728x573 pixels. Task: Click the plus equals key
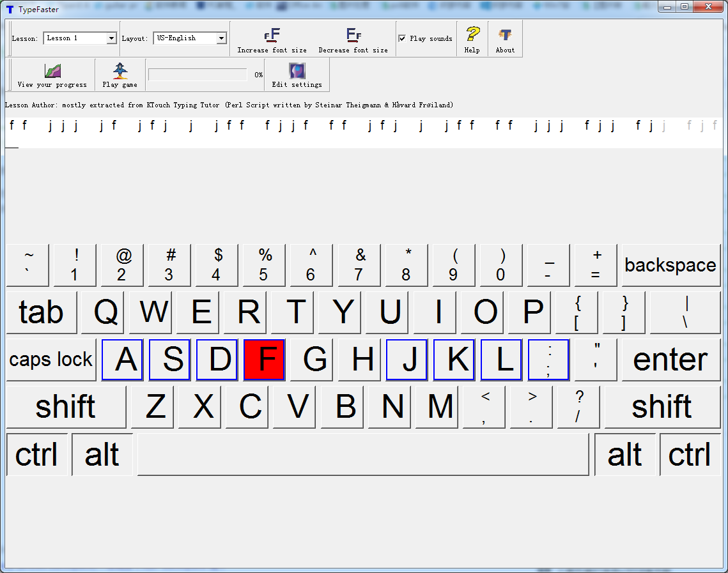click(596, 265)
